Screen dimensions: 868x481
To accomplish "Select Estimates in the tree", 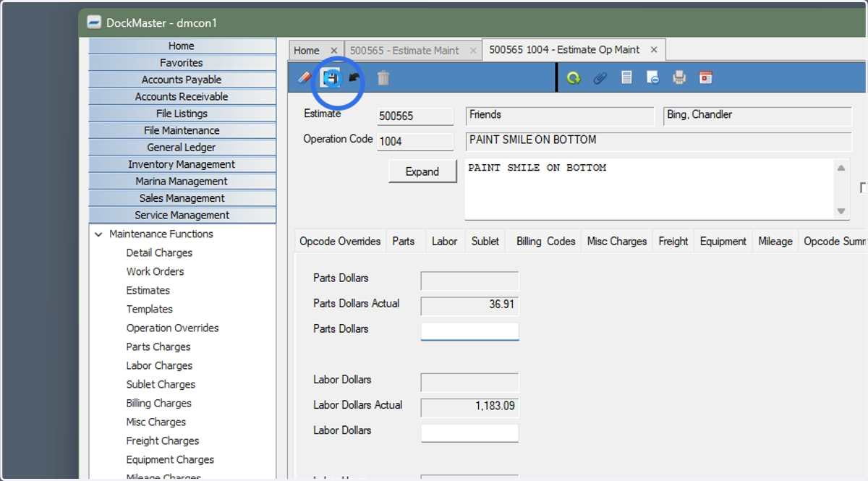I will [x=148, y=291].
